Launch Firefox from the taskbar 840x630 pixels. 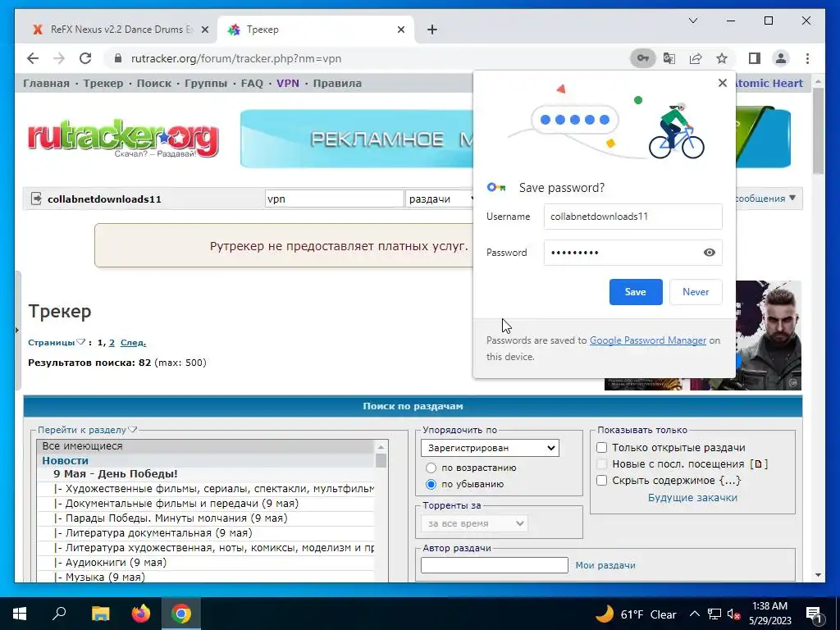pyautogui.click(x=141, y=614)
